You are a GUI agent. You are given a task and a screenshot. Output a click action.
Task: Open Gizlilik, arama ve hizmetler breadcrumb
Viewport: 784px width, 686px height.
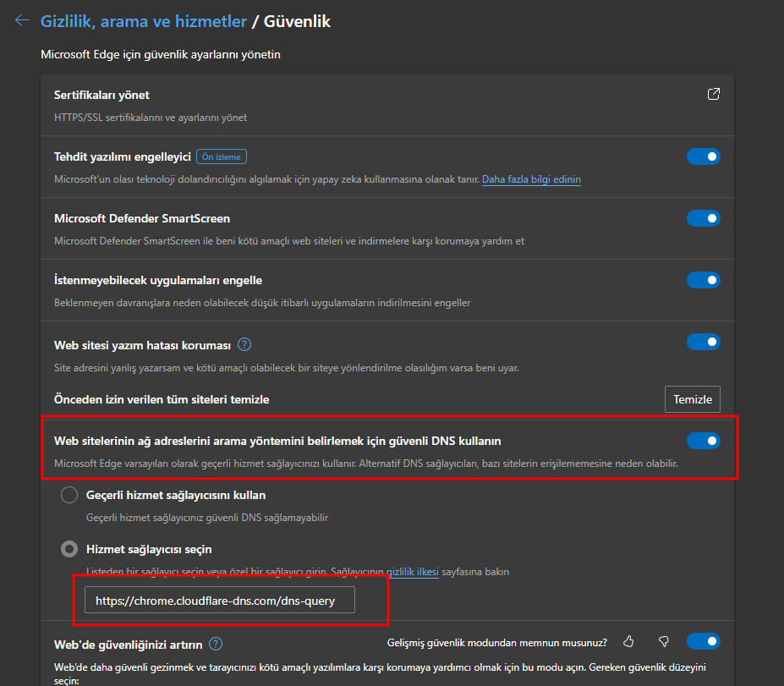click(x=144, y=21)
